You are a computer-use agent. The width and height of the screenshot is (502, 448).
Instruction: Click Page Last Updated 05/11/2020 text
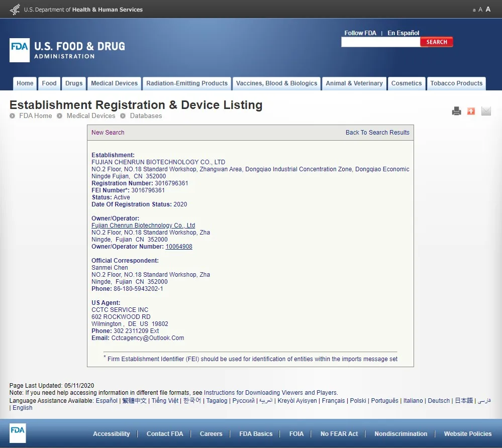[x=52, y=386]
